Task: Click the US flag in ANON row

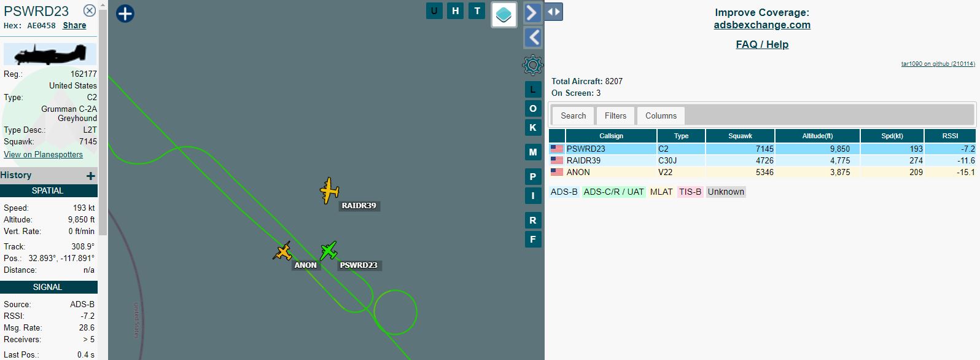Action: coord(557,172)
